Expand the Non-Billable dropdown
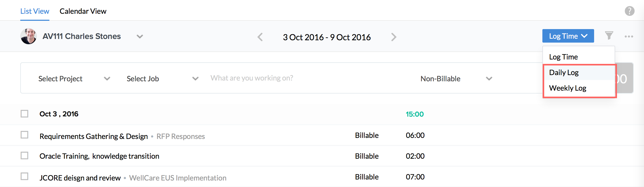Image resolution: width=644 pixels, height=187 pixels. 456,78
